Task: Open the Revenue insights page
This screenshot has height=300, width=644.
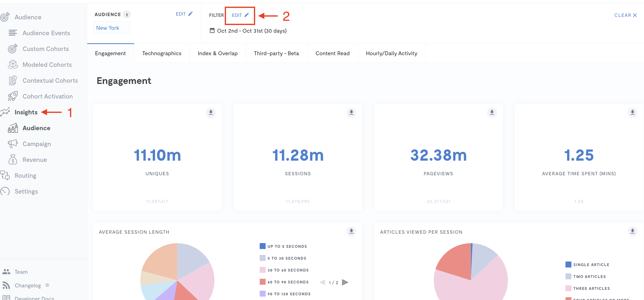Action: point(34,160)
